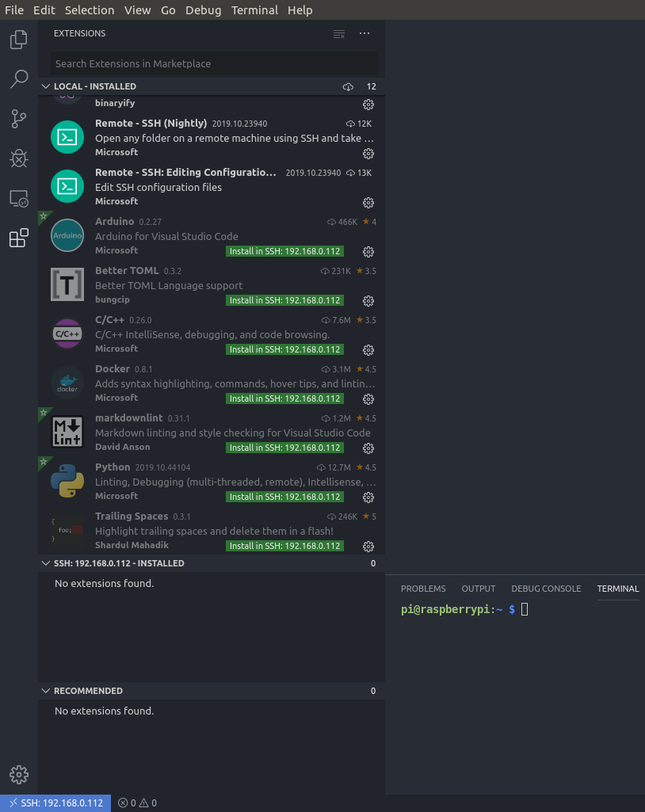Open manage gear for Docker extension
645x812 pixels.
point(368,399)
